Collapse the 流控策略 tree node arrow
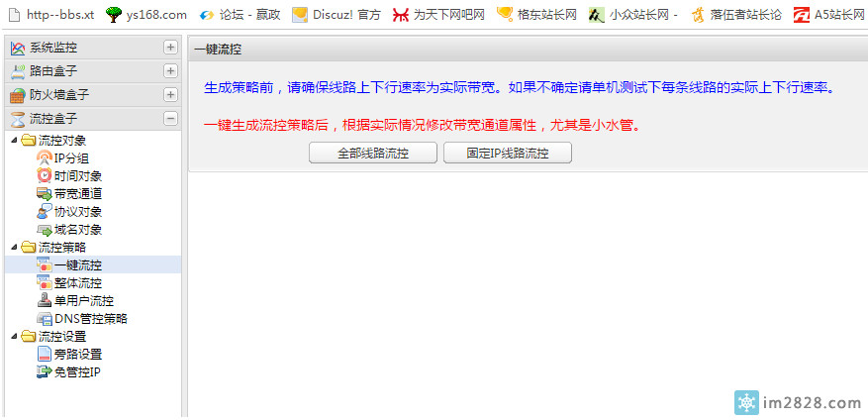The width and height of the screenshot is (868, 420). click(14, 247)
